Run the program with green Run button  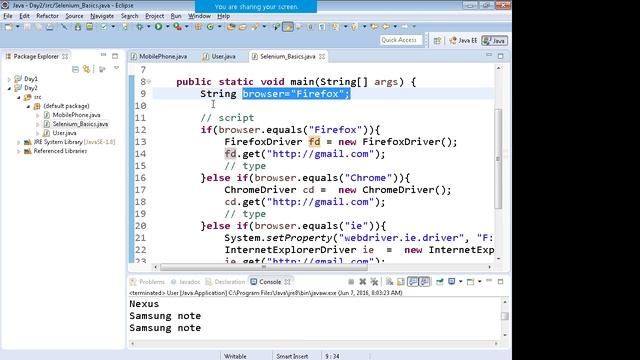click(x=158, y=27)
